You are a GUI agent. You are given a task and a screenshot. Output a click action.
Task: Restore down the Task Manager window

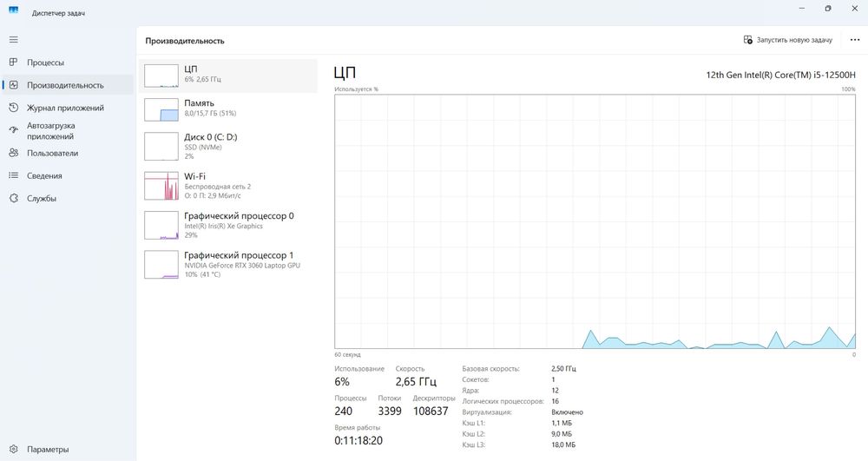click(x=827, y=9)
